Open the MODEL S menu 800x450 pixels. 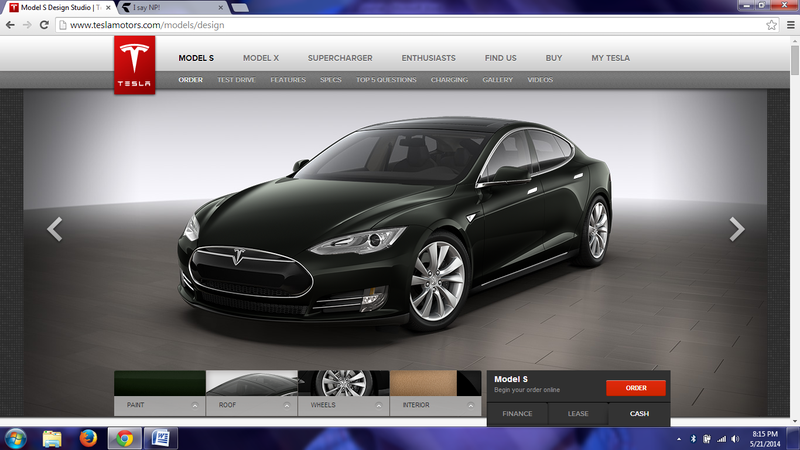point(196,58)
